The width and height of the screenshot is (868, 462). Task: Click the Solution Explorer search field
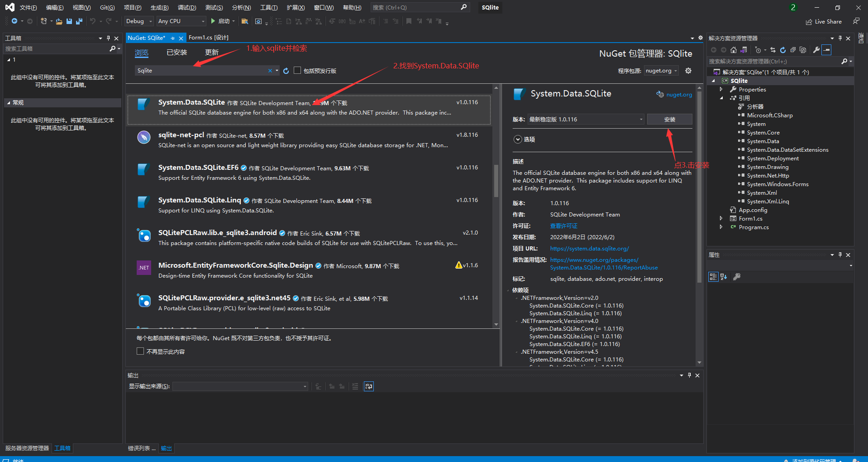pos(781,62)
